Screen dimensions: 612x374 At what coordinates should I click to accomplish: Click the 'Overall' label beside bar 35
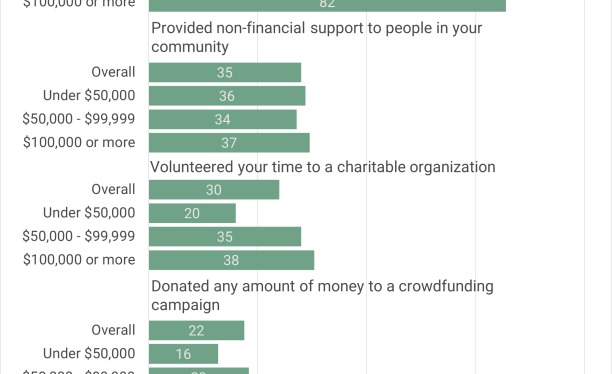click(113, 72)
